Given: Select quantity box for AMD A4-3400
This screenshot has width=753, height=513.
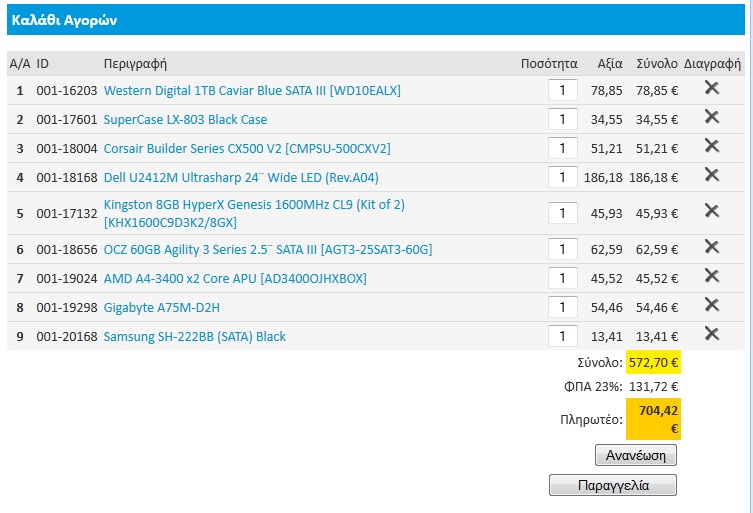Looking at the screenshot, I should click(562, 278).
